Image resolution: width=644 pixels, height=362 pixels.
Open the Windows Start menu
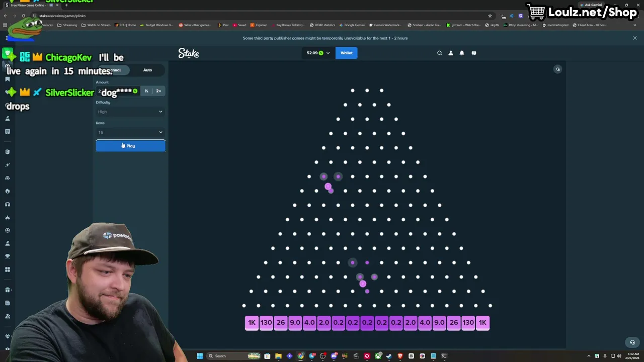coord(200,356)
